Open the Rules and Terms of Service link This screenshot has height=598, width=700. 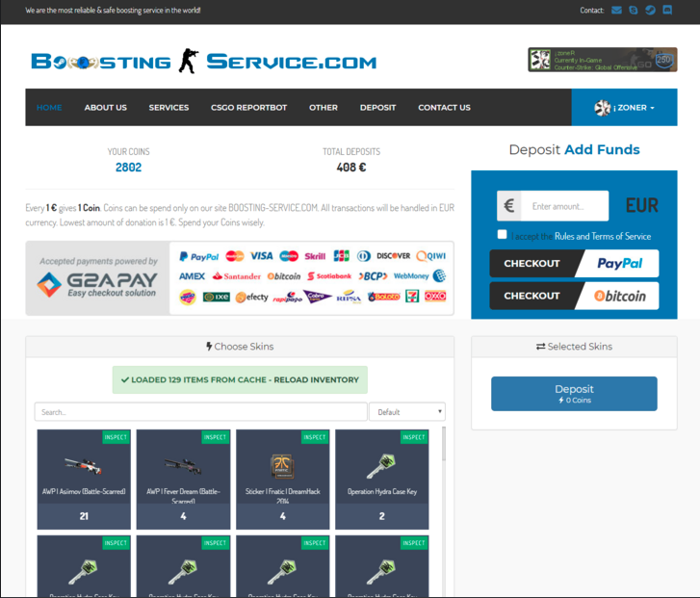[603, 236]
